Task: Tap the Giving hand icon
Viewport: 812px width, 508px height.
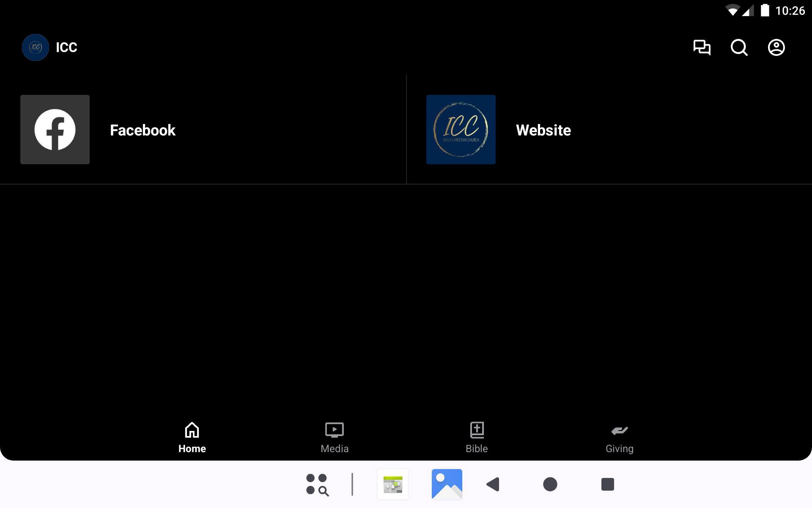Action: (619, 431)
